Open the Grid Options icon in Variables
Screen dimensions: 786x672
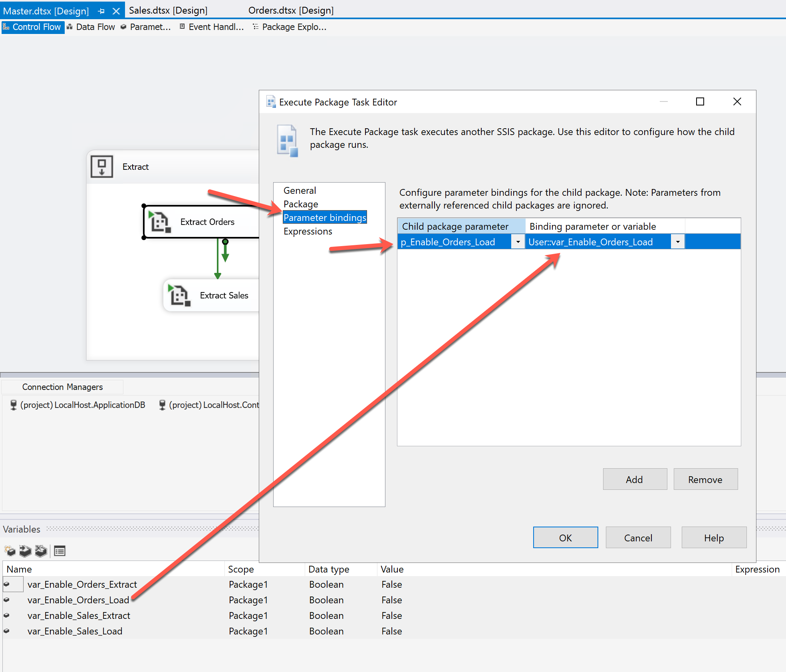pyautogui.click(x=60, y=551)
